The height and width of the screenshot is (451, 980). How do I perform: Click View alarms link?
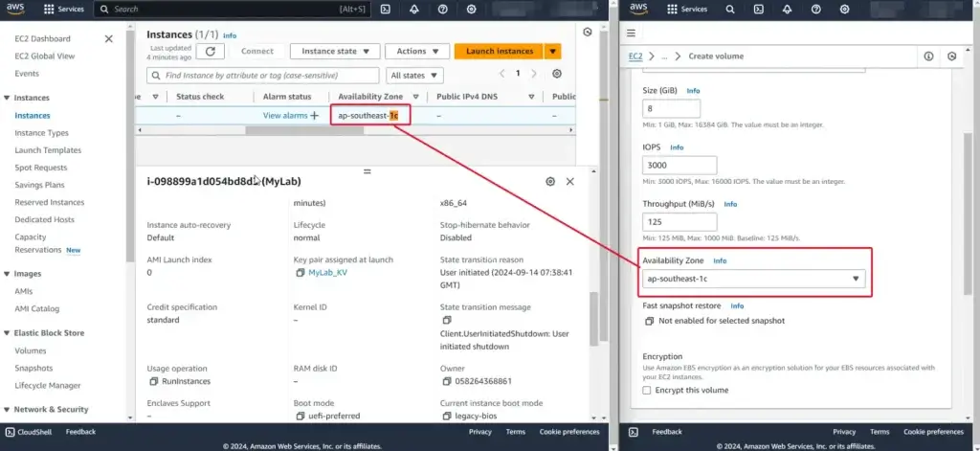click(x=285, y=116)
